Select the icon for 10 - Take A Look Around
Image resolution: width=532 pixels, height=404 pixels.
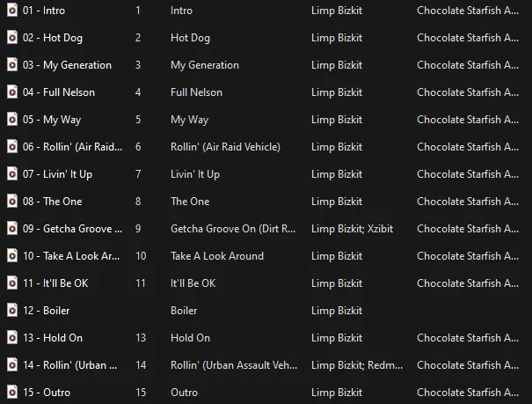pos(12,255)
